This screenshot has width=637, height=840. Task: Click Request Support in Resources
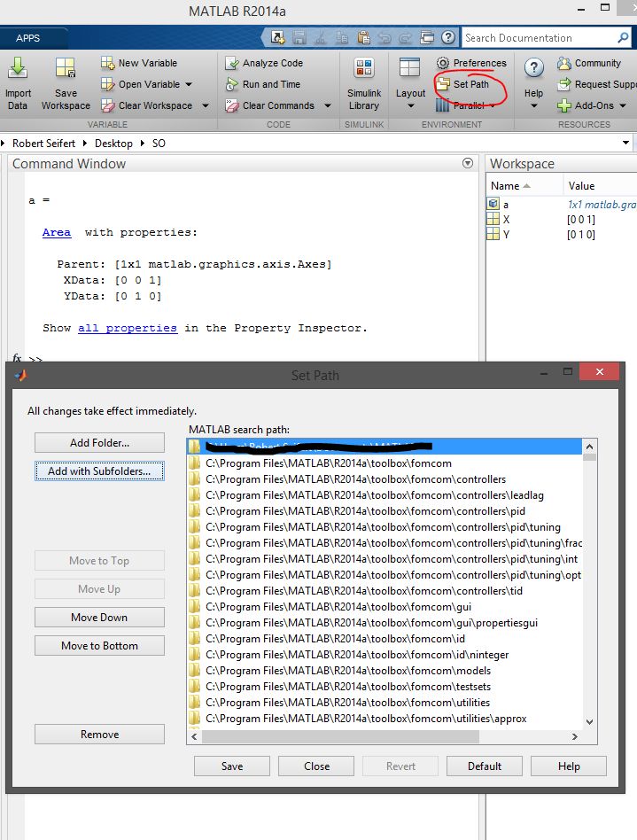click(597, 85)
